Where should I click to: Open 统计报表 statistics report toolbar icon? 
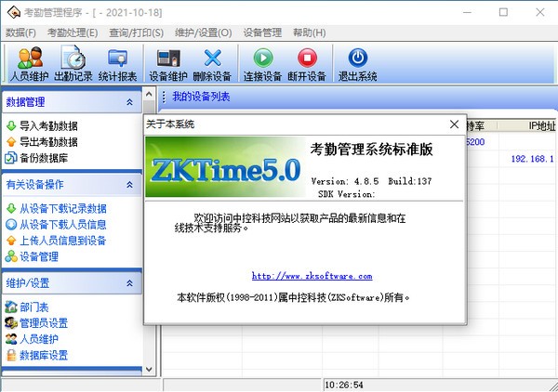click(x=117, y=58)
